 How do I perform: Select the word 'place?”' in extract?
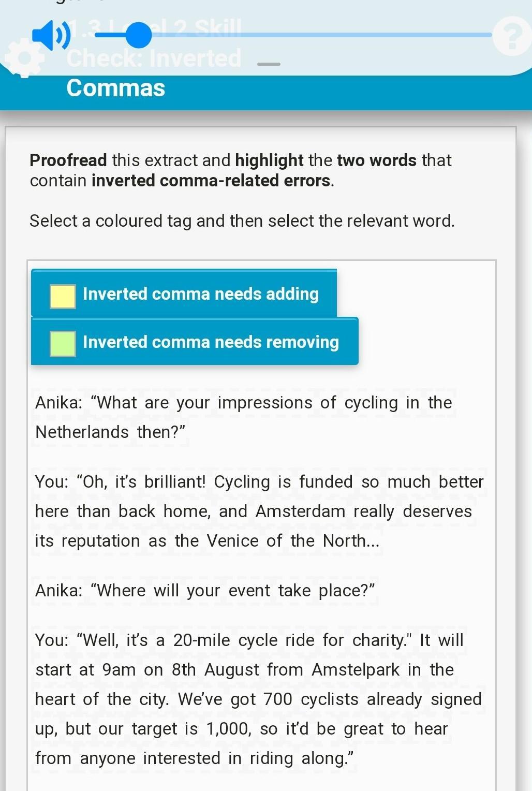(346, 591)
